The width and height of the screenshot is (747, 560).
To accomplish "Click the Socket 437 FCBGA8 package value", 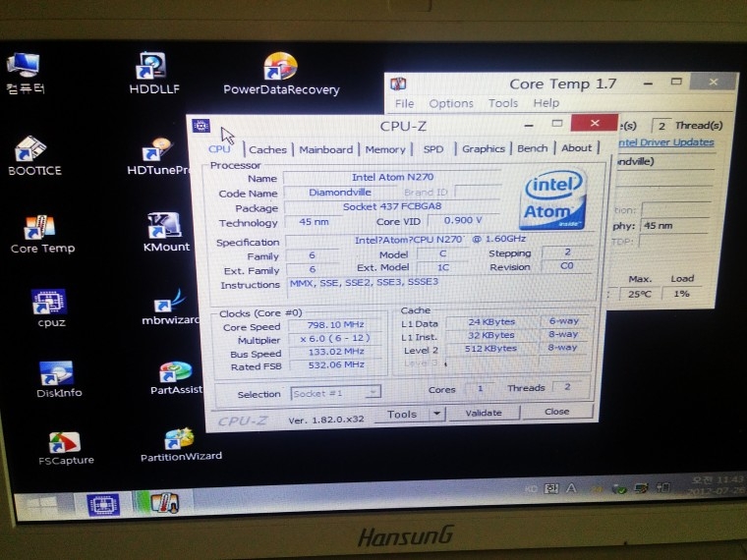I will [x=392, y=206].
